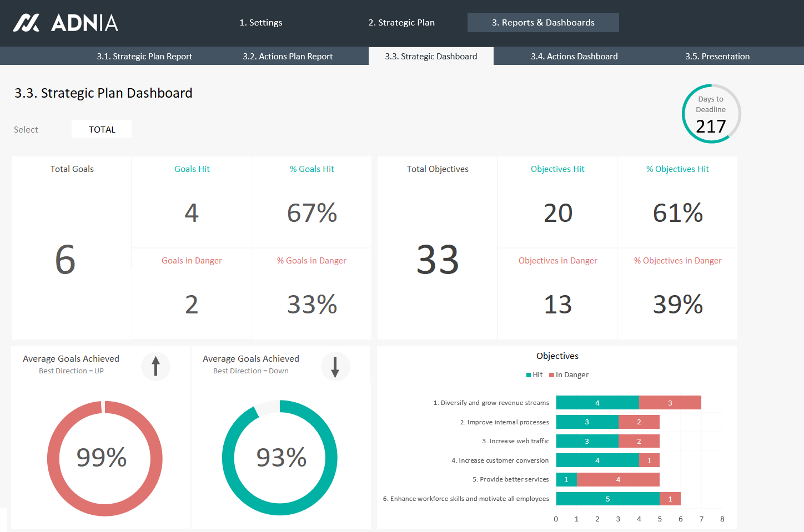Click the ADNIA logo icon

(x=26, y=23)
